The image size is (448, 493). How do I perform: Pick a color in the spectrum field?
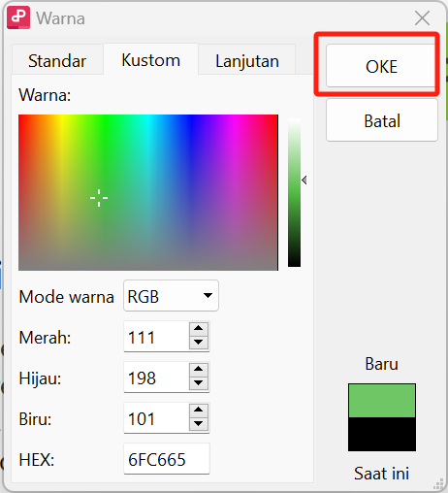tap(148, 192)
